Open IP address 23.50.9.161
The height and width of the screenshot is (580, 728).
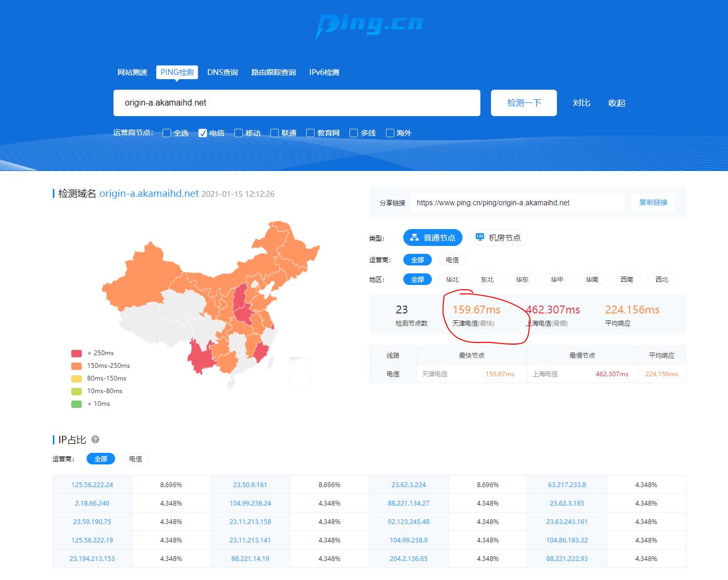coord(250,484)
